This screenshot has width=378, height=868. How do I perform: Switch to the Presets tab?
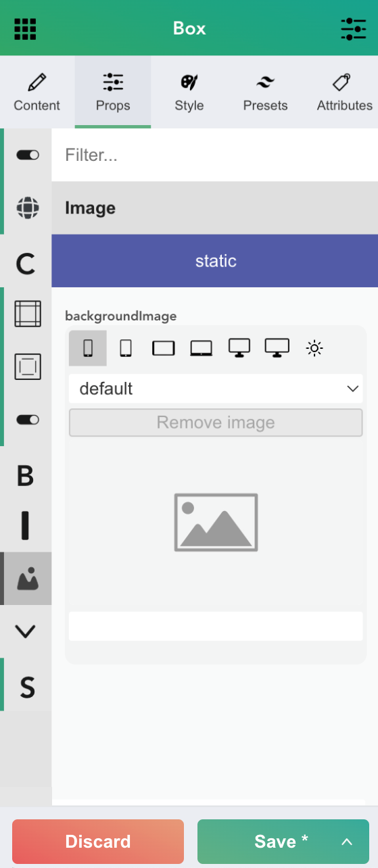point(265,93)
